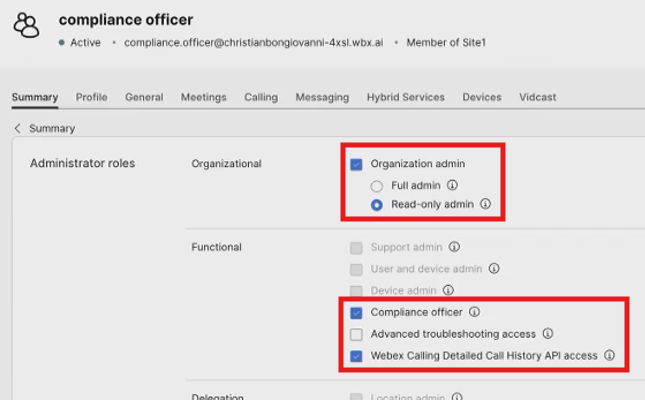Viewport: 645px width, 400px height.
Task: Disable Webex Calling Detailed Call History API access
Action: [356, 356]
